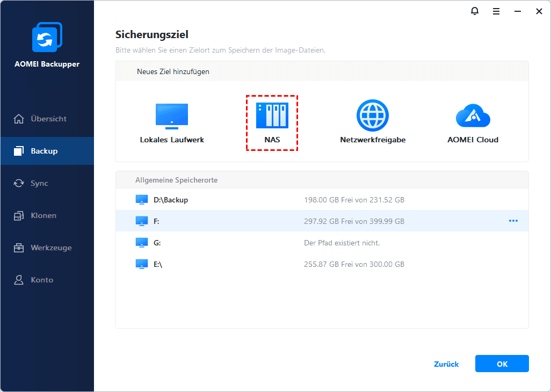Click the AOMEI Backupper logo
The height and width of the screenshot is (392, 551).
[x=47, y=37]
